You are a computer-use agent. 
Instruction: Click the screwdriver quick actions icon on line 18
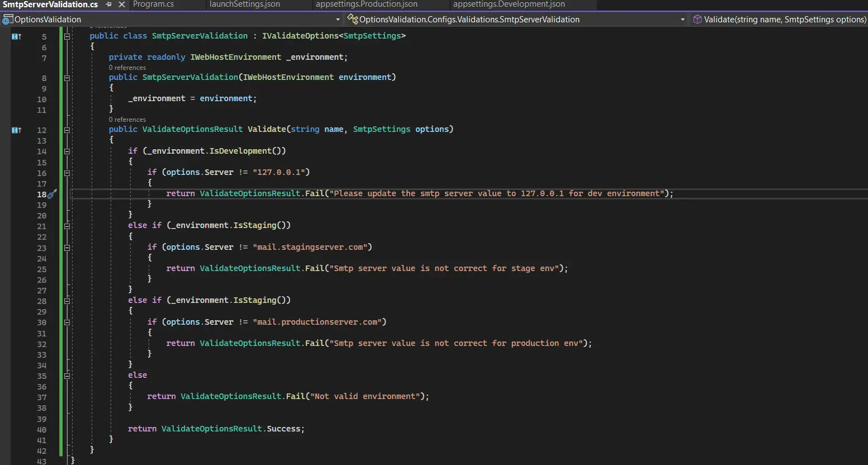(52, 194)
